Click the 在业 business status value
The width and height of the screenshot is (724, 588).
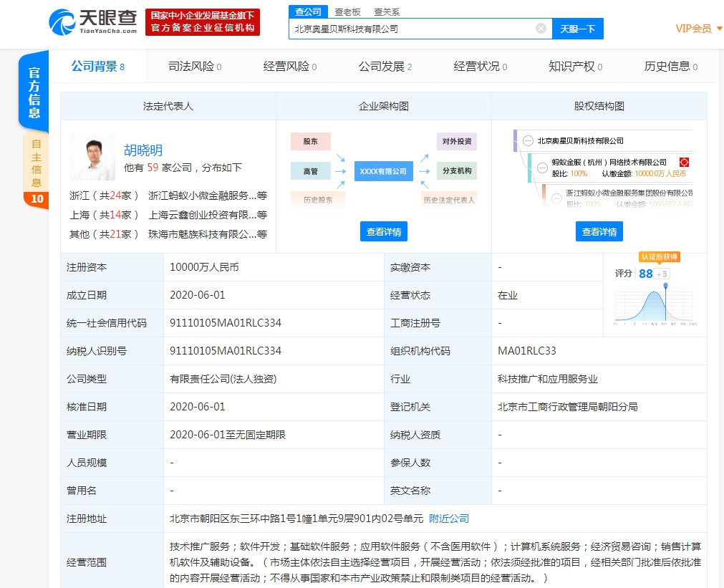click(x=508, y=295)
